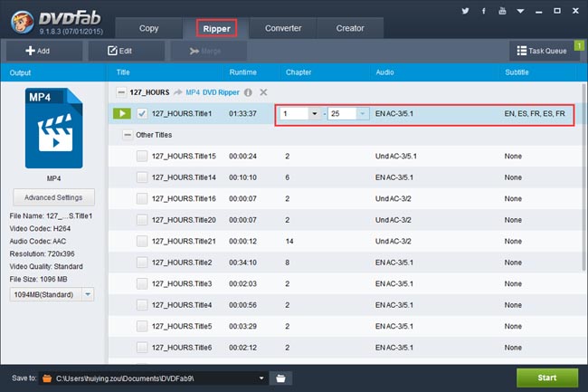The height and width of the screenshot is (392, 588).
Task: Click the Edit button
Action: 127,51
